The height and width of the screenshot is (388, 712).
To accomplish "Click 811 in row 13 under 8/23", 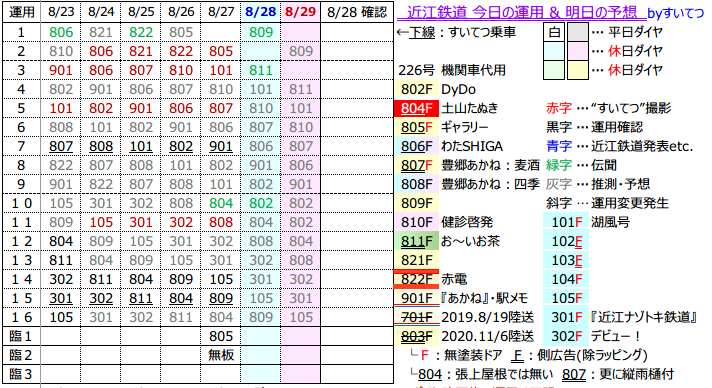I will click(x=61, y=260).
